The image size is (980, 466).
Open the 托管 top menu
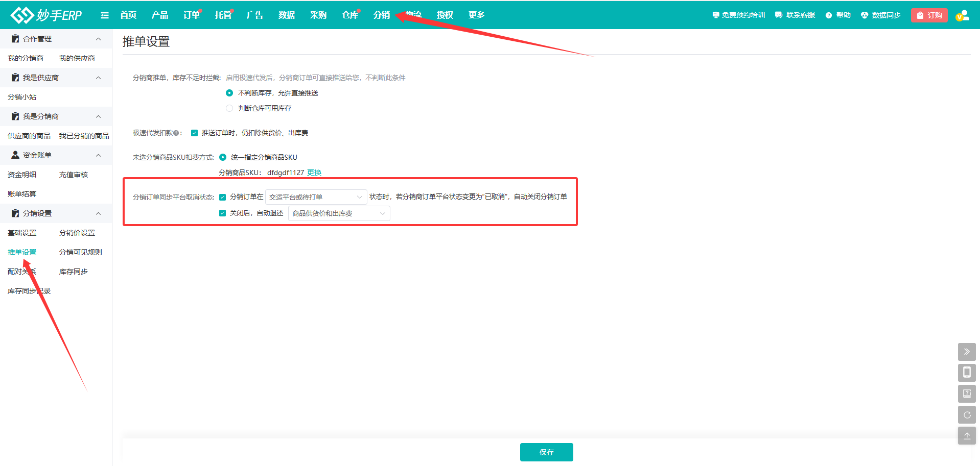pos(223,15)
